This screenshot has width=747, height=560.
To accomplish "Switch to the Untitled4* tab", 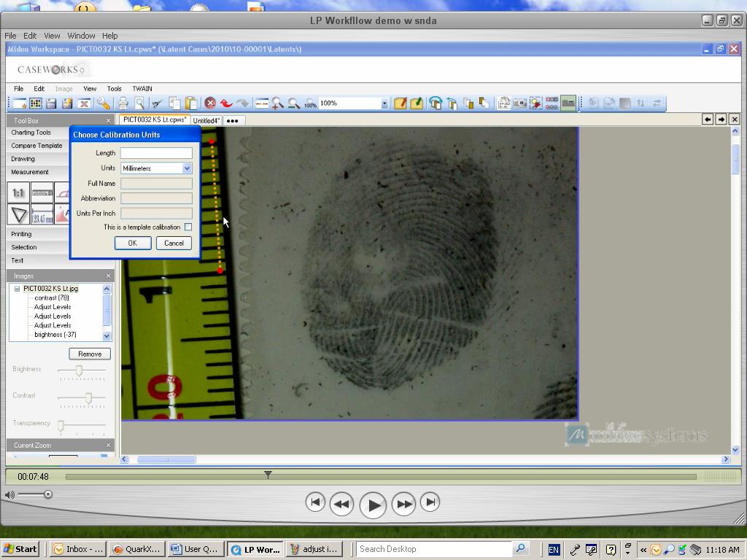I will [x=206, y=120].
